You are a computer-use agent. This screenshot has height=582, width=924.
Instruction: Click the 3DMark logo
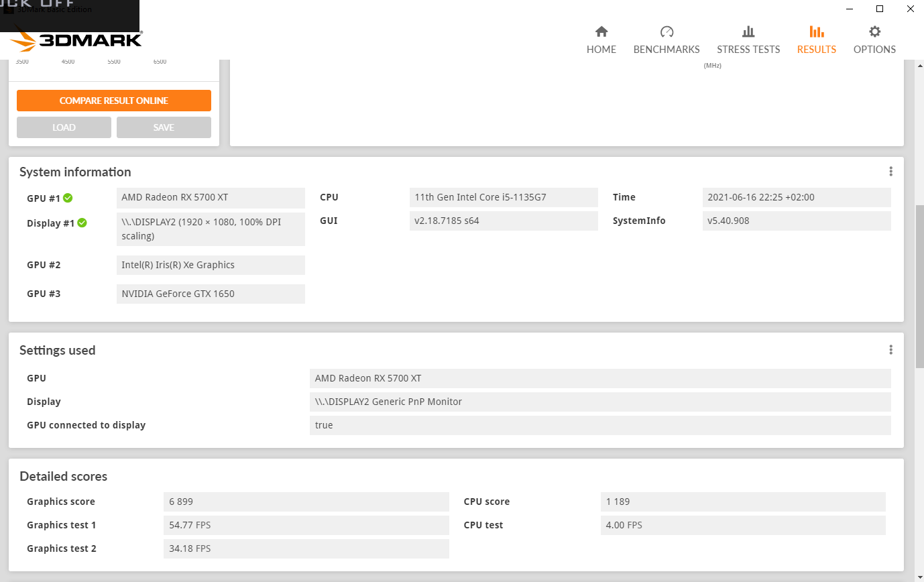click(76, 40)
